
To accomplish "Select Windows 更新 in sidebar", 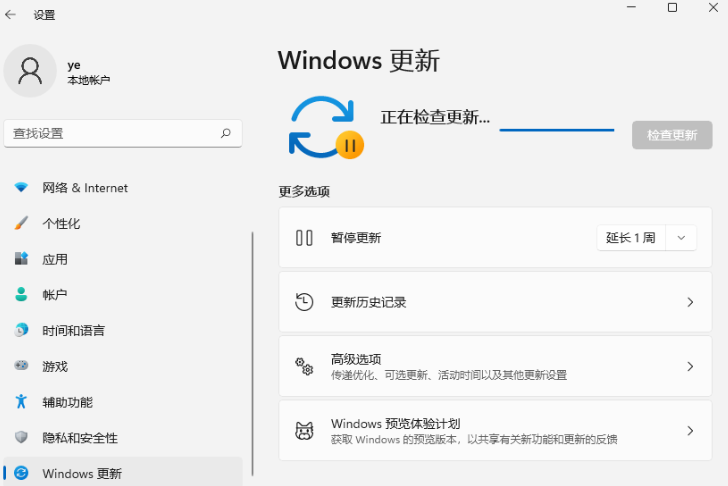I will coord(123,473).
